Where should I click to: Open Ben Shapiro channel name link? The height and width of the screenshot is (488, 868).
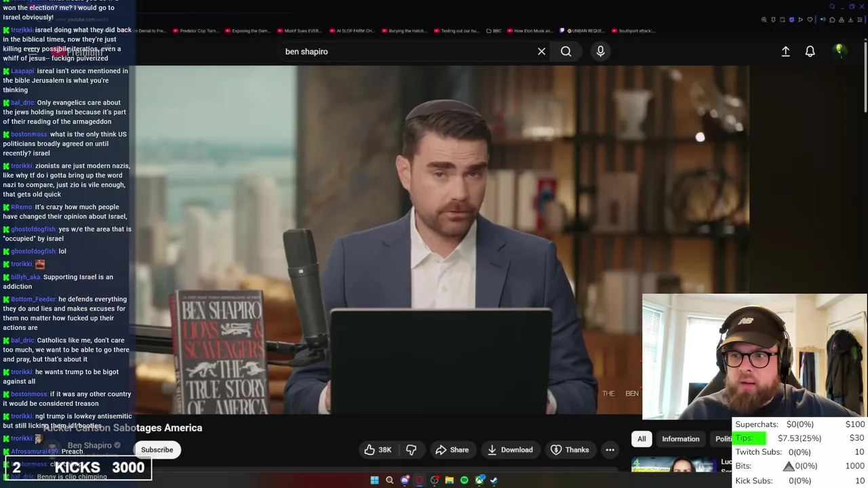[90, 445]
